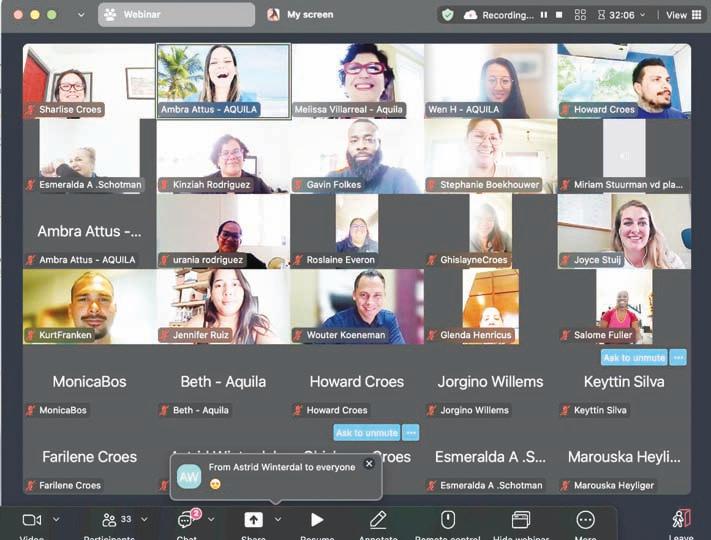Expand the Share options arrow
Image resolution: width=711 pixels, height=540 pixels.
tap(278, 519)
